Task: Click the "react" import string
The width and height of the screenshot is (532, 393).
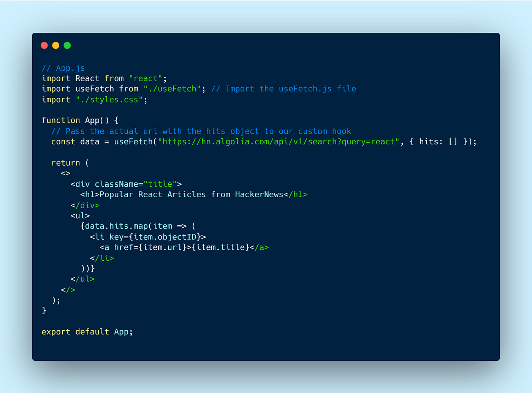Action: [146, 78]
